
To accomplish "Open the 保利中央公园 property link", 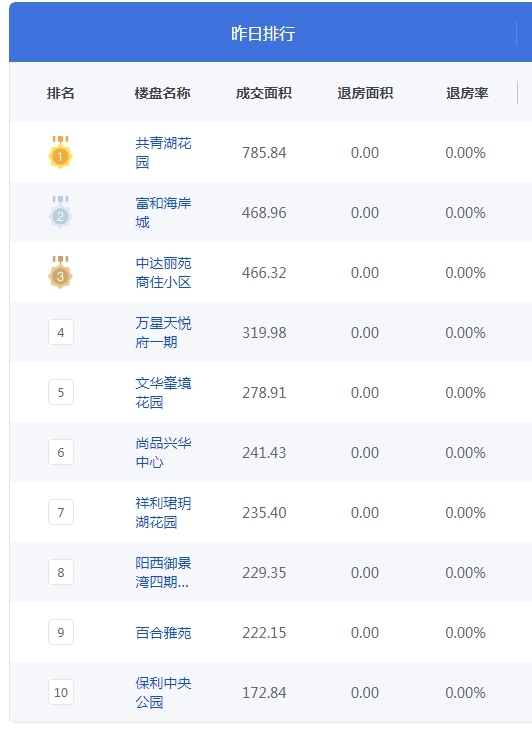I will click(x=163, y=692).
